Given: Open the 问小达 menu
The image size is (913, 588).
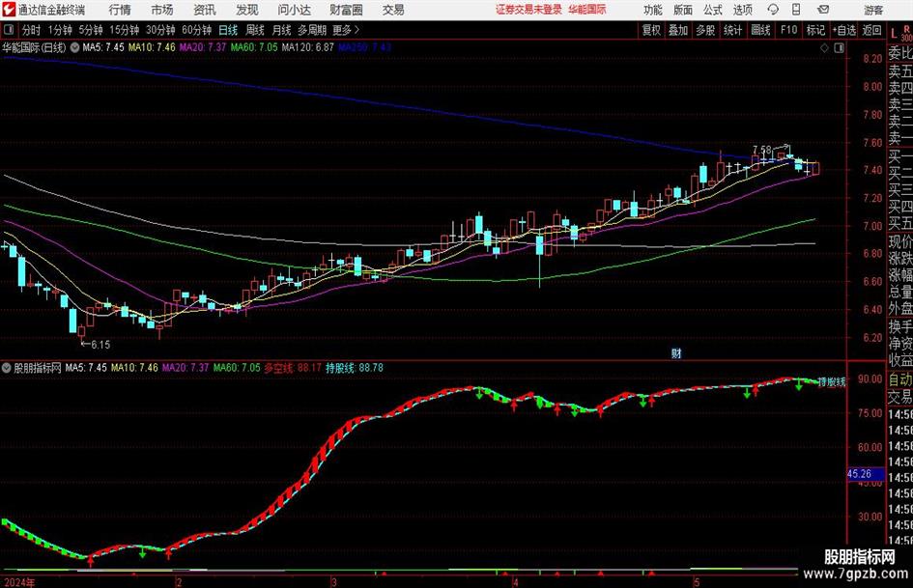Looking at the screenshot, I should (295, 10).
